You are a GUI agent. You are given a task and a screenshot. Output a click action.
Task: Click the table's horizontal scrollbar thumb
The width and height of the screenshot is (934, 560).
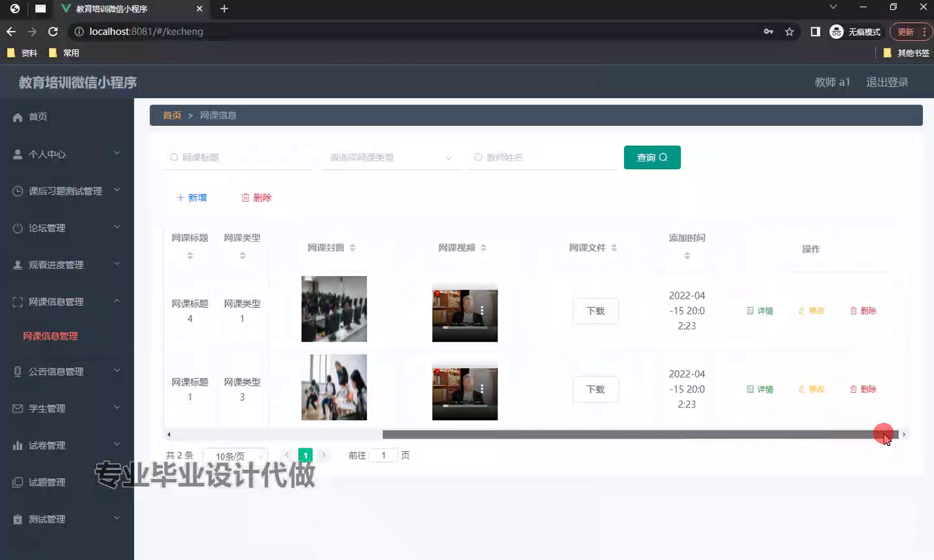click(640, 435)
